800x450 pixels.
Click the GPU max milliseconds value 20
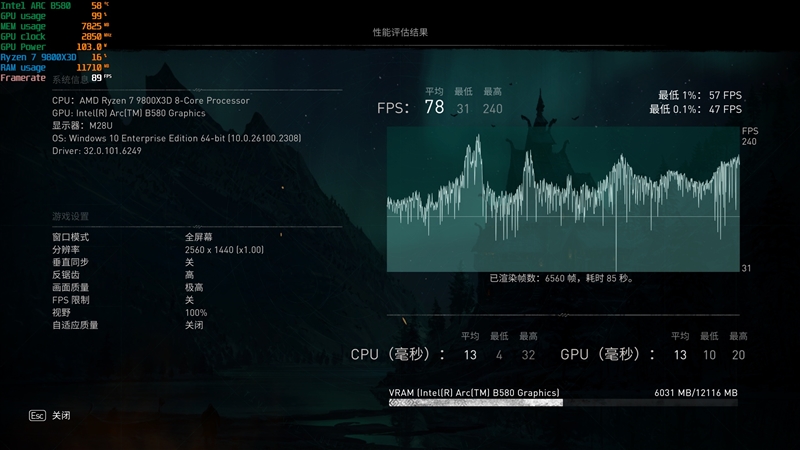738,355
